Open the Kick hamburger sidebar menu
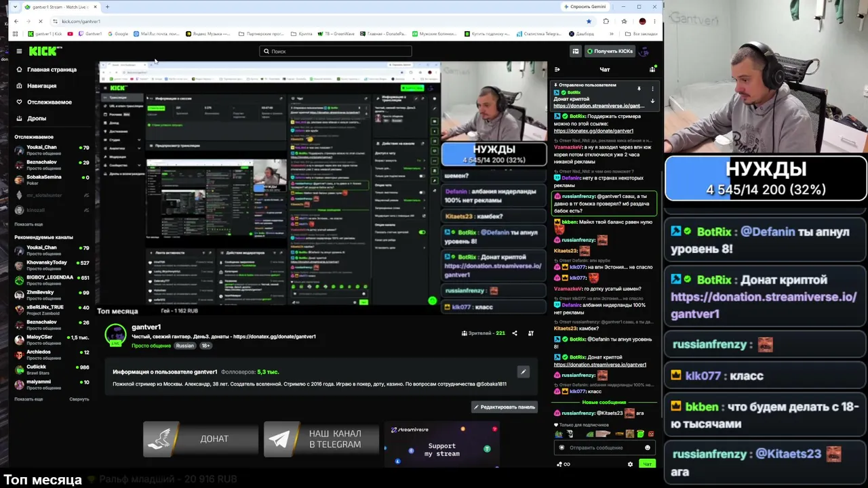 pyautogui.click(x=19, y=51)
